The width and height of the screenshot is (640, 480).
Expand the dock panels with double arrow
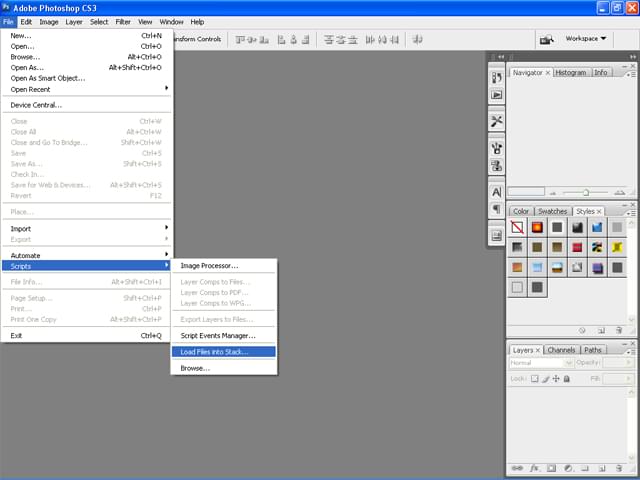(x=501, y=57)
